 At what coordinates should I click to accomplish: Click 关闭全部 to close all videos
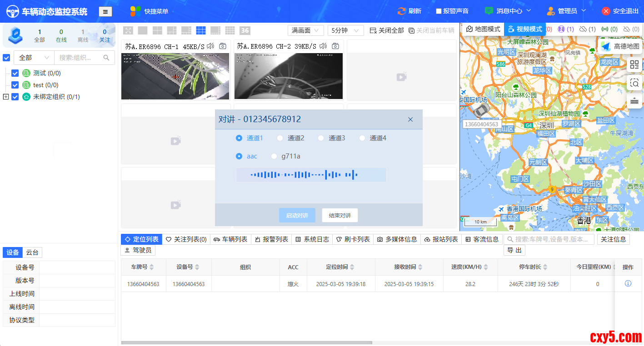click(386, 30)
